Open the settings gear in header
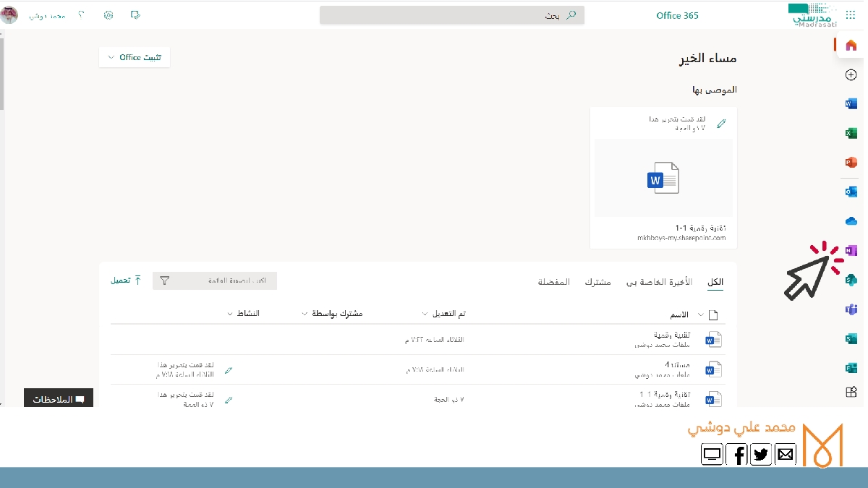The image size is (868, 488). (109, 15)
